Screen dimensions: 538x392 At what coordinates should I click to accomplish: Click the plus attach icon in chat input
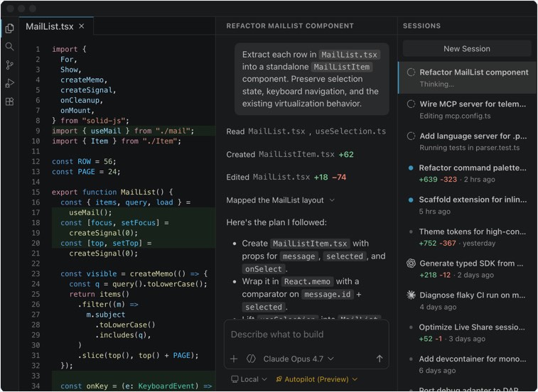pos(234,359)
